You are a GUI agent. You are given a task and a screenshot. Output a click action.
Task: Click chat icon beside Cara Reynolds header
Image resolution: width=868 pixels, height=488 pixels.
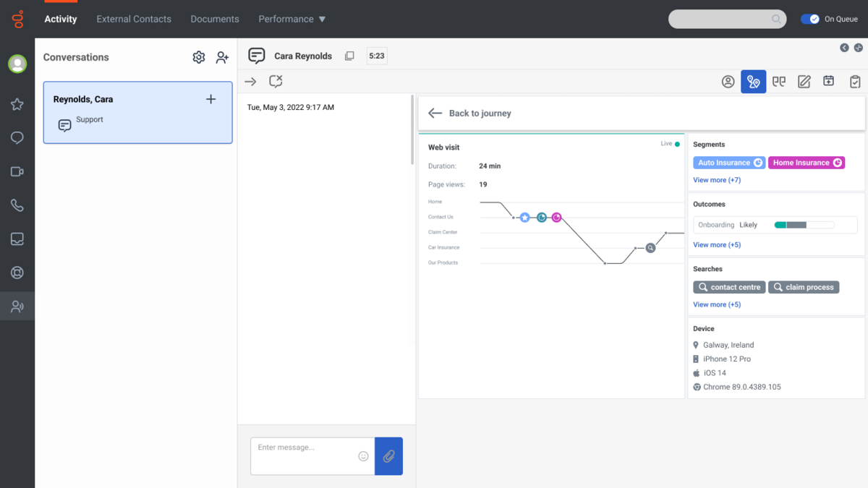click(x=257, y=56)
